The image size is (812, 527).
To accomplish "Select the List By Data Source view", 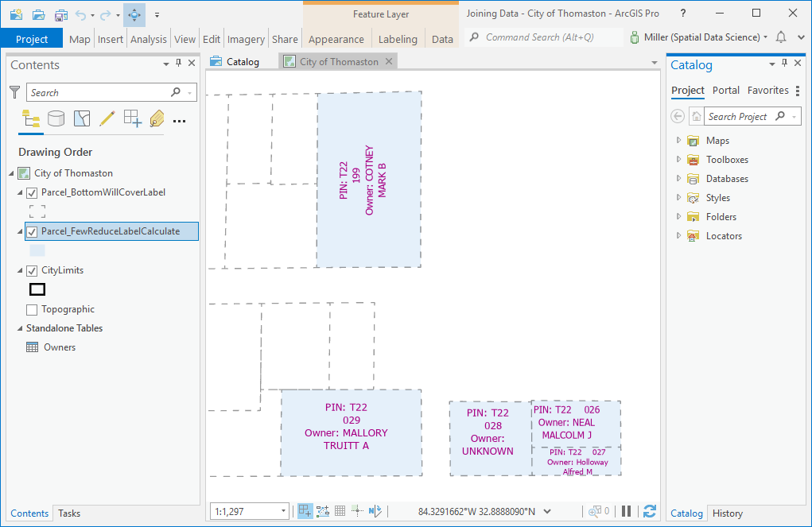I will [56, 118].
